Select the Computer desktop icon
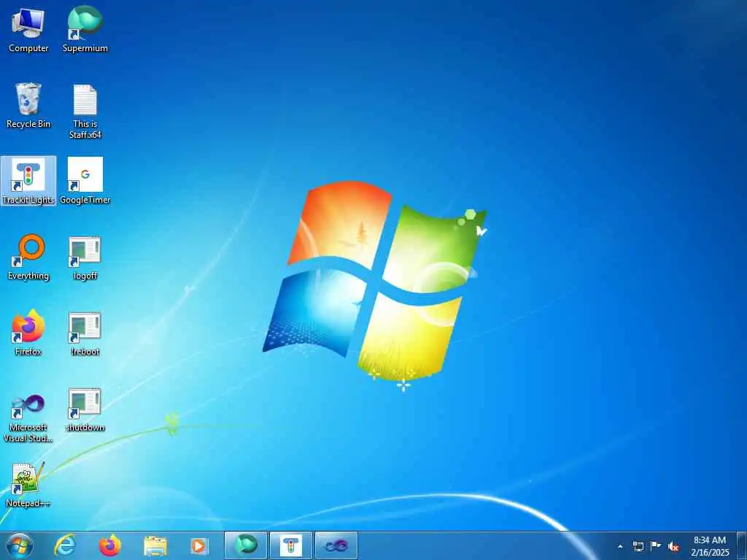 pos(28,30)
